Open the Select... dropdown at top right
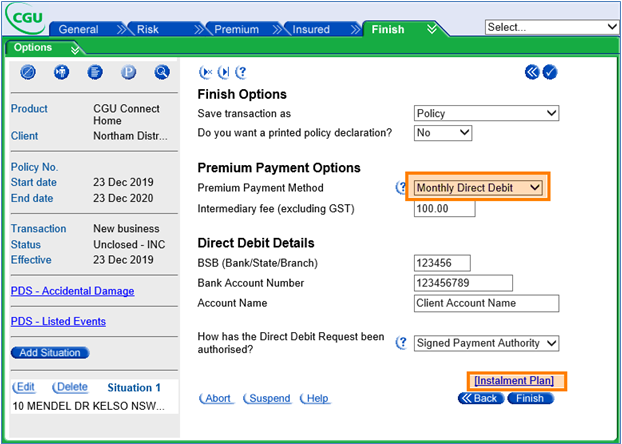622x444 pixels. coord(552,27)
